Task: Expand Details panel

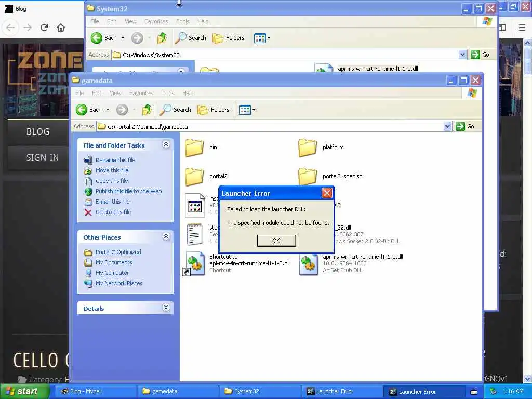Action: click(166, 308)
